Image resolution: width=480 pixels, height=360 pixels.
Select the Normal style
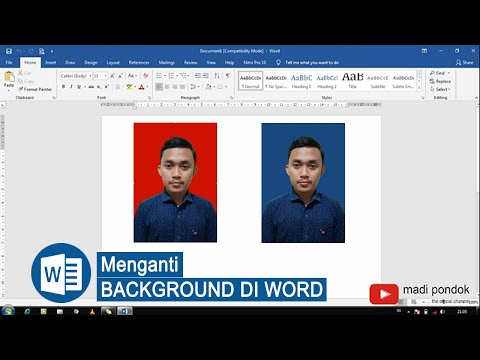pos(251,81)
